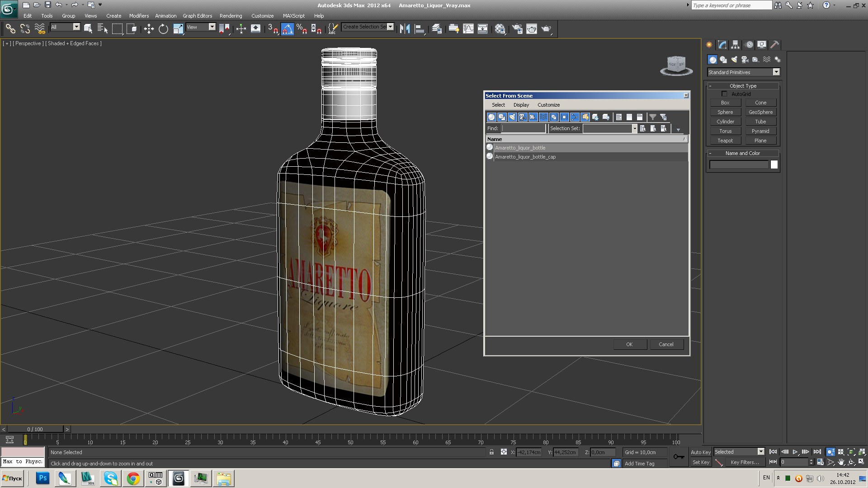Select the Select and Move tool
This screenshot has height=488, width=868.
(149, 29)
